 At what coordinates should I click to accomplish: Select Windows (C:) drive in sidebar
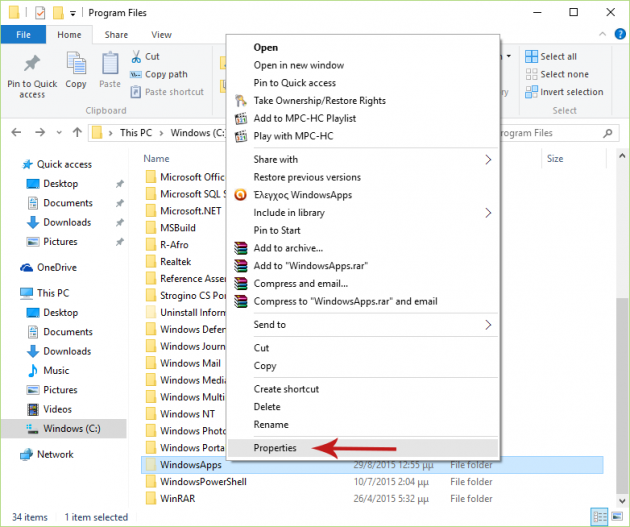point(63,429)
